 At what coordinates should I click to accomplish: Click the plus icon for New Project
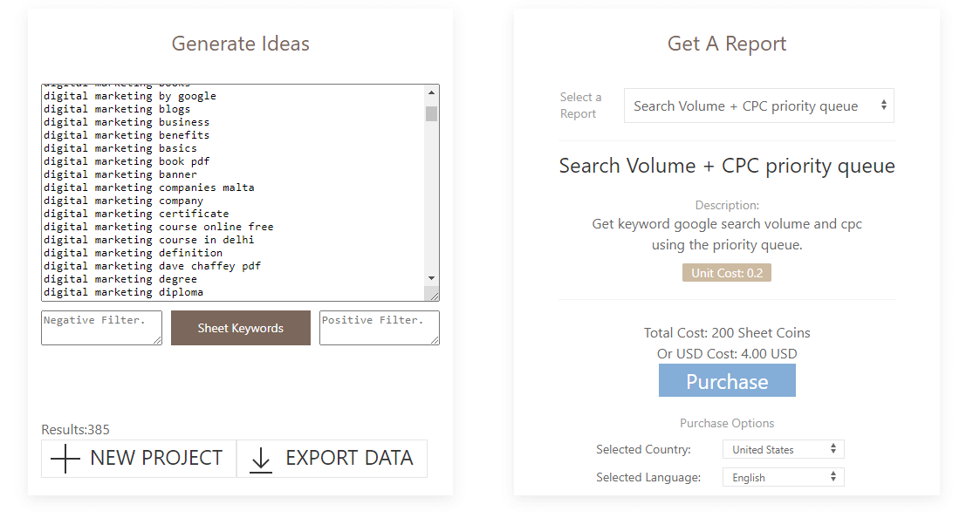pyautogui.click(x=65, y=459)
